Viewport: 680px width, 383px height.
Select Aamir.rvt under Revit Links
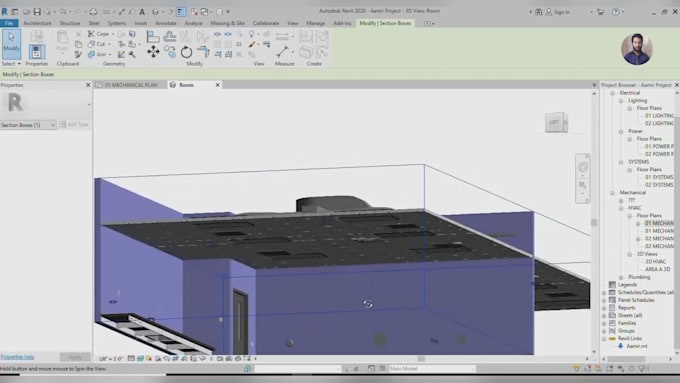(x=637, y=346)
